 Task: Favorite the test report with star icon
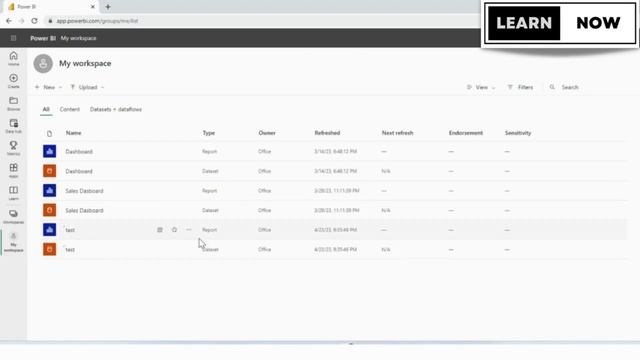[174, 230]
